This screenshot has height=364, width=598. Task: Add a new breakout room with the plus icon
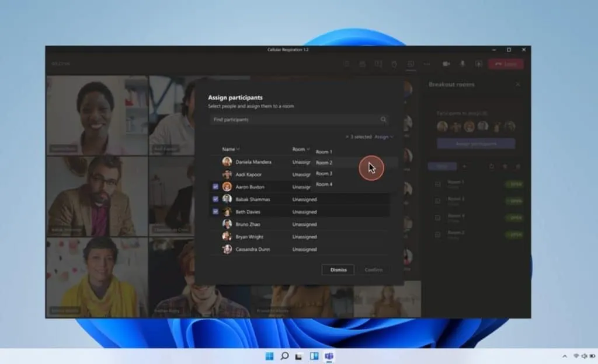[x=464, y=167]
